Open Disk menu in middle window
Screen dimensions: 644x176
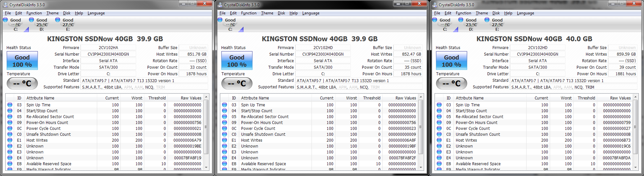pyautogui.click(x=281, y=13)
